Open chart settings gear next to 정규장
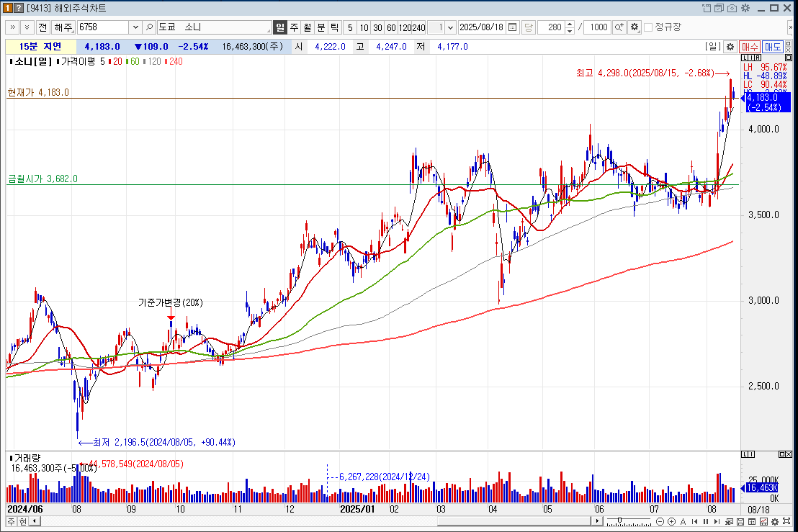This screenshot has height=532, width=798. click(x=634, y=27)
